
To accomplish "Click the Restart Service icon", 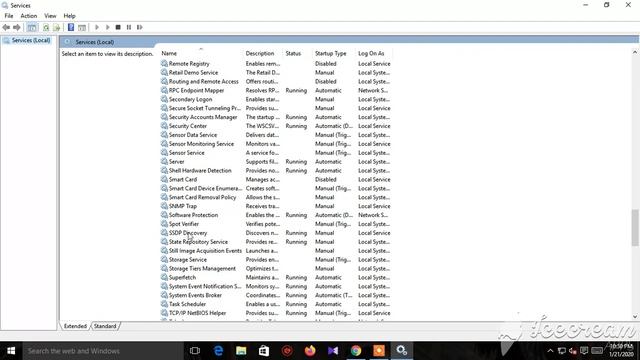I will coord(140,27).
